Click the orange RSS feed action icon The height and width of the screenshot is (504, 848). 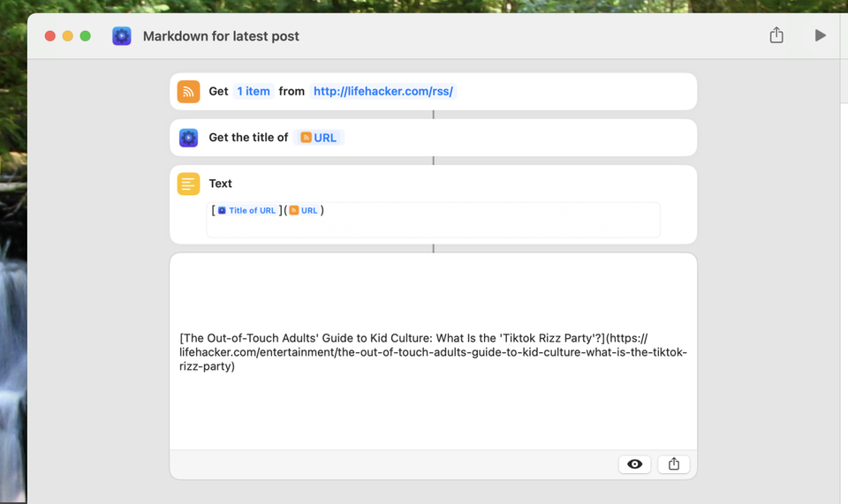[188, 92]
